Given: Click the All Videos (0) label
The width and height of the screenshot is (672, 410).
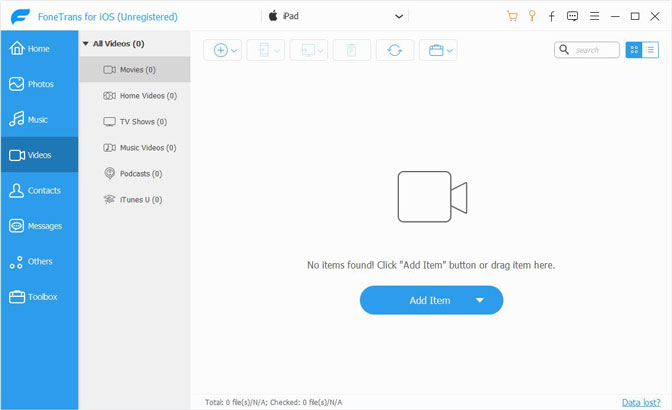Looking at the screenshot, I should tap(119, 44).
